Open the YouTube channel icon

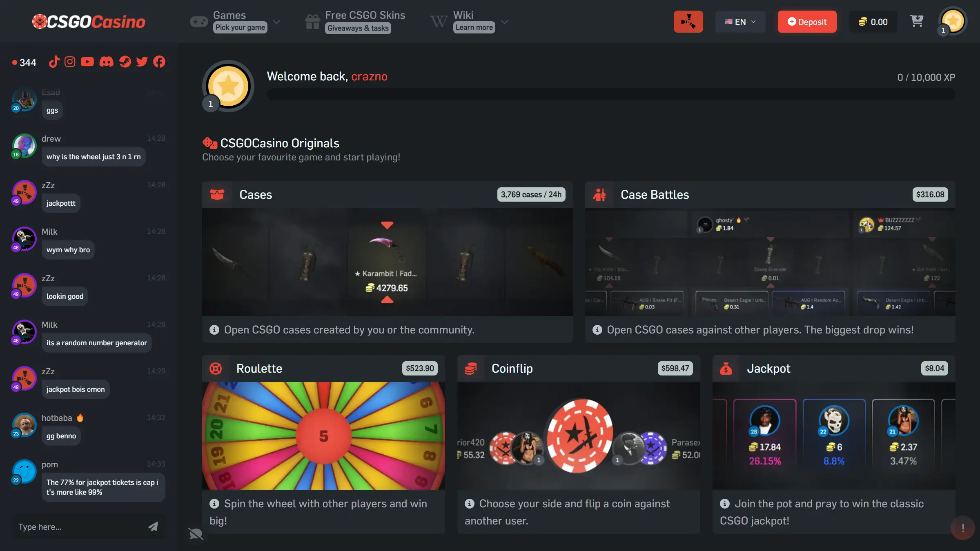coord(87,62)
